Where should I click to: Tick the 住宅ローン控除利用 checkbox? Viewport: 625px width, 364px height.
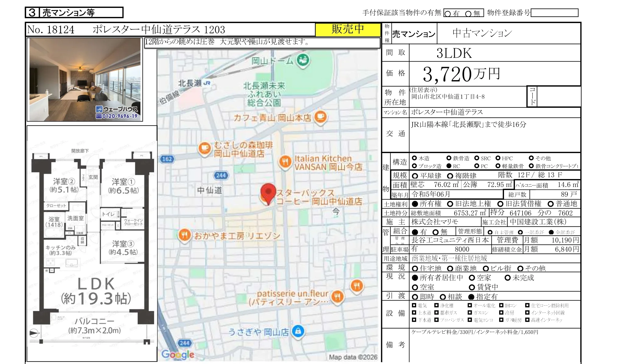point(527,305)
